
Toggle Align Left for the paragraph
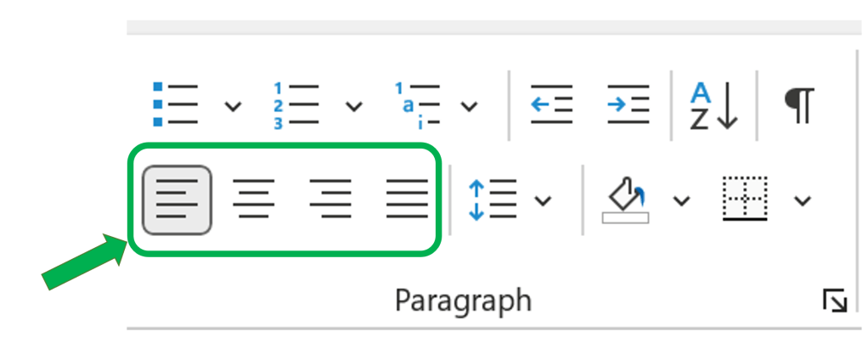coord(177,200)
